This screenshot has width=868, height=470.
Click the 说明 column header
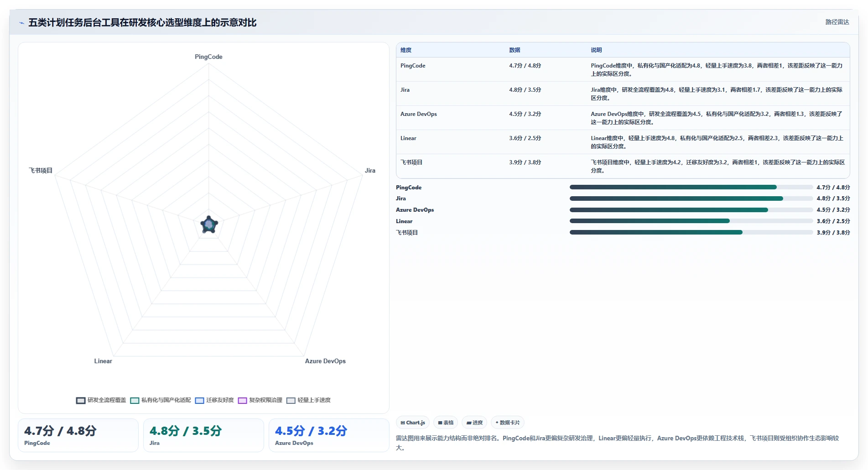click(596, 50)
